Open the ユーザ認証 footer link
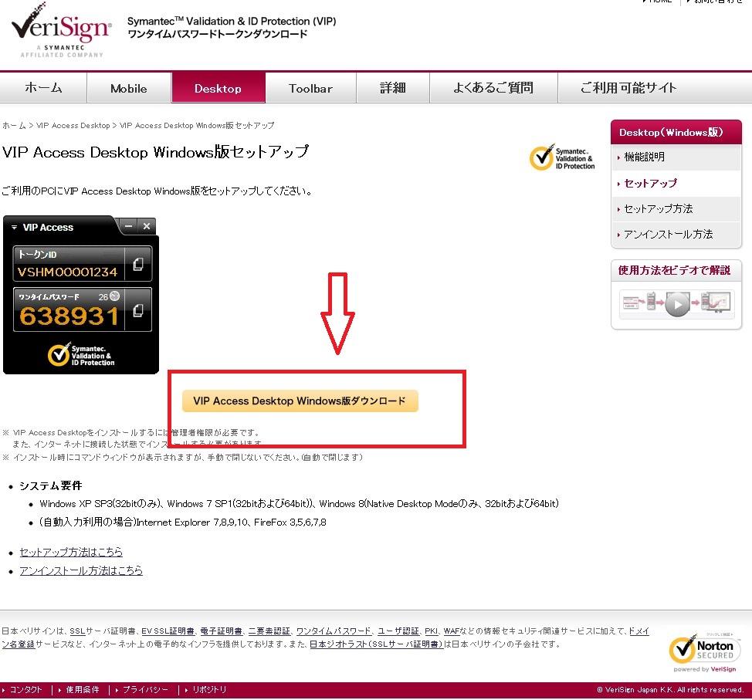The height and width of the screenshot is (700, 752). coord(398,631)
